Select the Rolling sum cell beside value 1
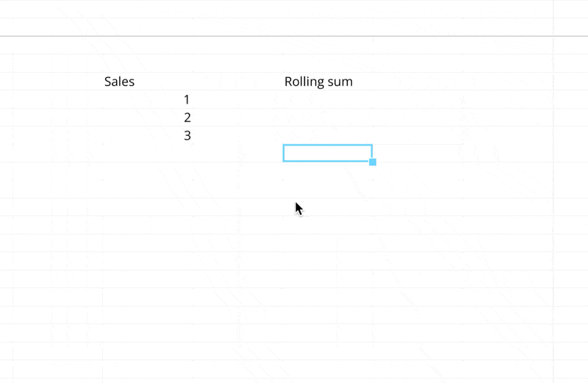This screenshot has width=588, height=383. point(327,99)
